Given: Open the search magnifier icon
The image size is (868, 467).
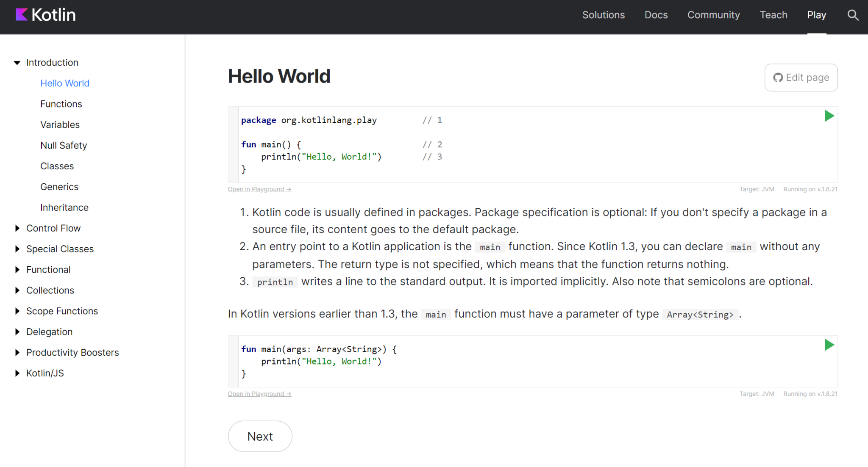Looking at the screenshot, I should (x=853, y=15).
